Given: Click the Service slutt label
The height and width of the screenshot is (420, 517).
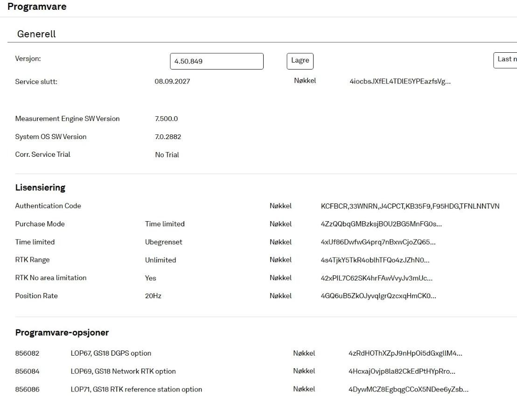Looking at the screenshot, I should click(36, 82).
